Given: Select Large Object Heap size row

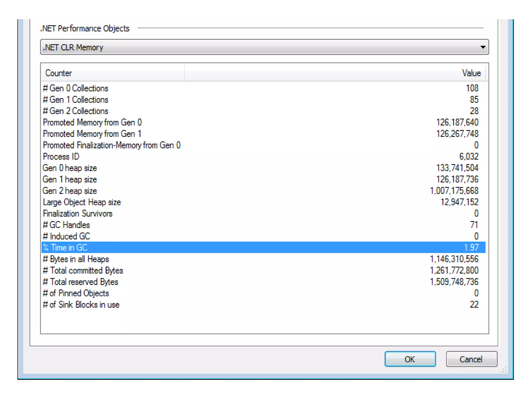Looking at the screenshot, I should 82,202.
